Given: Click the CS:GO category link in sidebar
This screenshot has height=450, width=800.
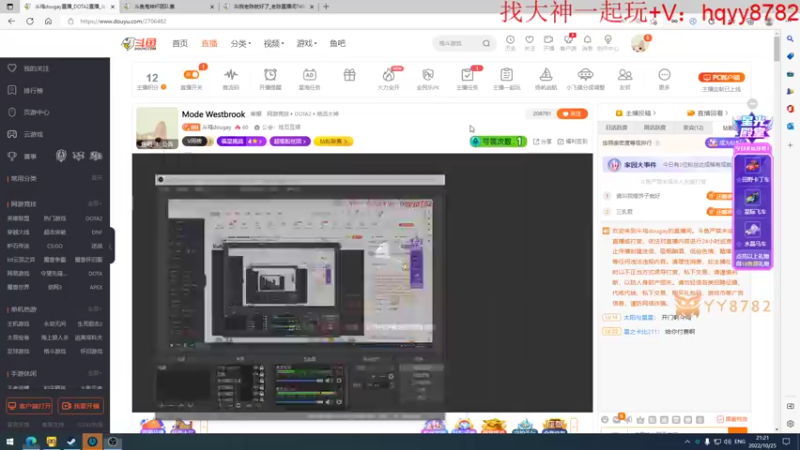Looking at the screenshot, I should [55, 246].
